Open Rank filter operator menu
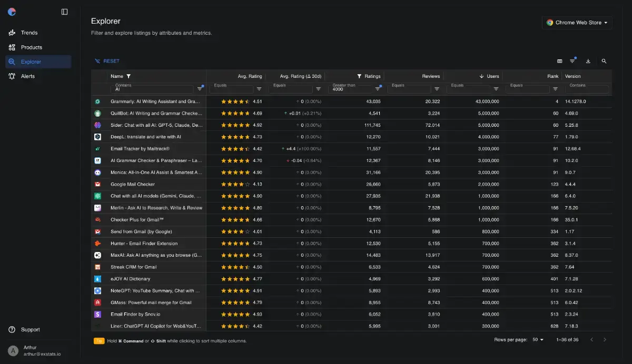 point(555,89)
